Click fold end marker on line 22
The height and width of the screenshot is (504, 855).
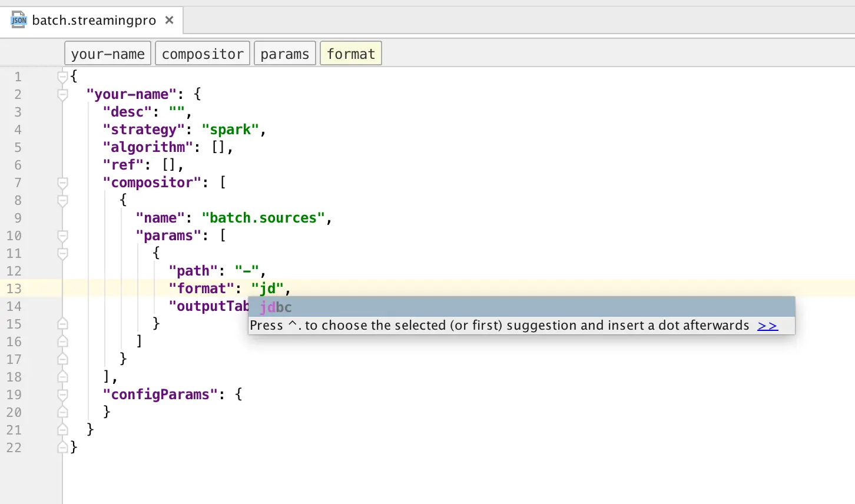click(x=63, y=447)
